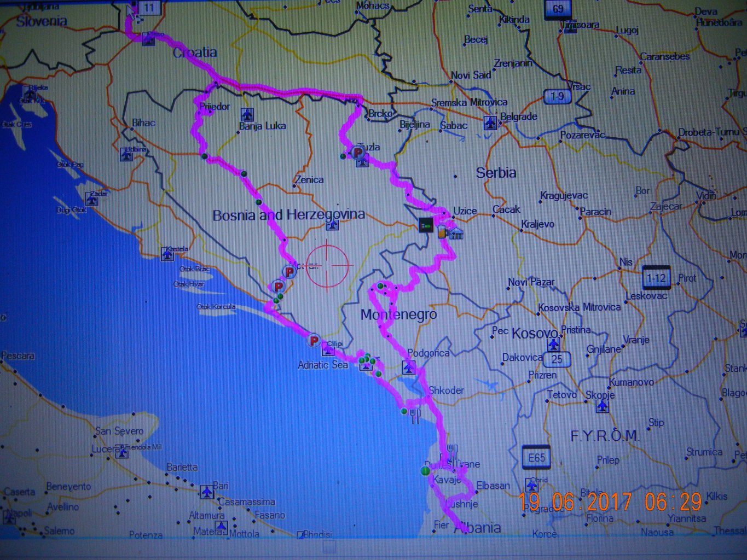Select the airport icon beside Bari
Screen dimensions: 747x560
207,491
